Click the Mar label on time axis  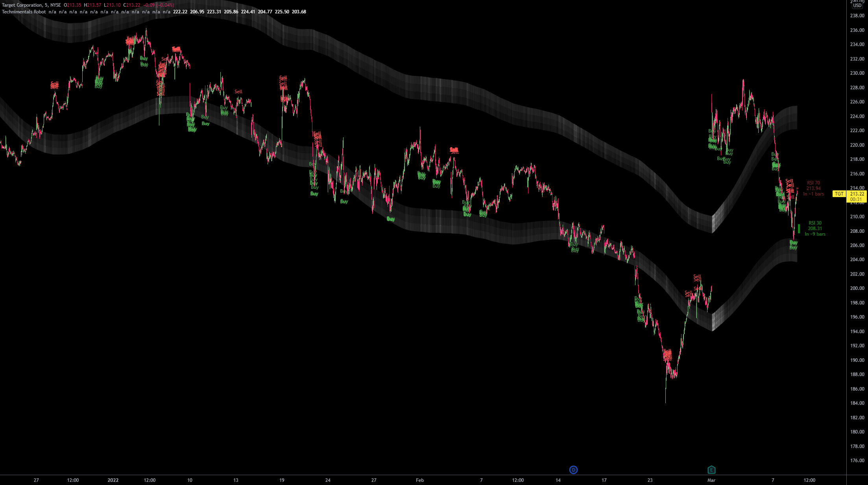[x=711, y=480]
